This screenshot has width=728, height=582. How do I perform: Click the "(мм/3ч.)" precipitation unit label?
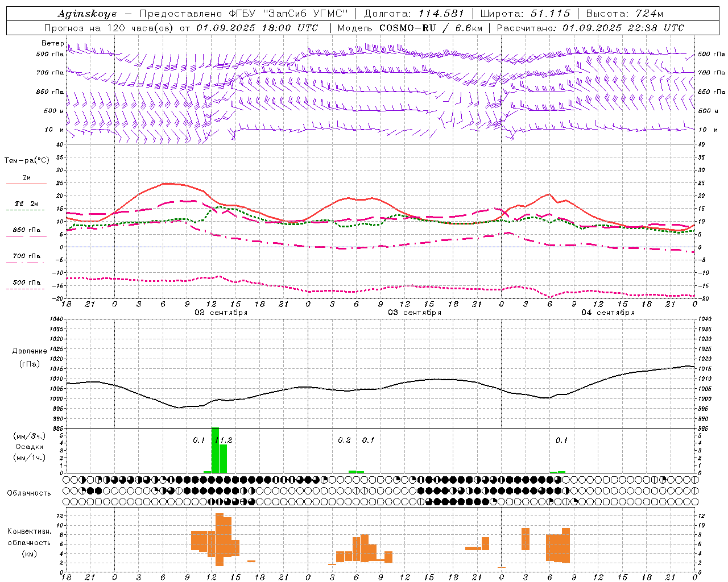click(x=30, y=436)
